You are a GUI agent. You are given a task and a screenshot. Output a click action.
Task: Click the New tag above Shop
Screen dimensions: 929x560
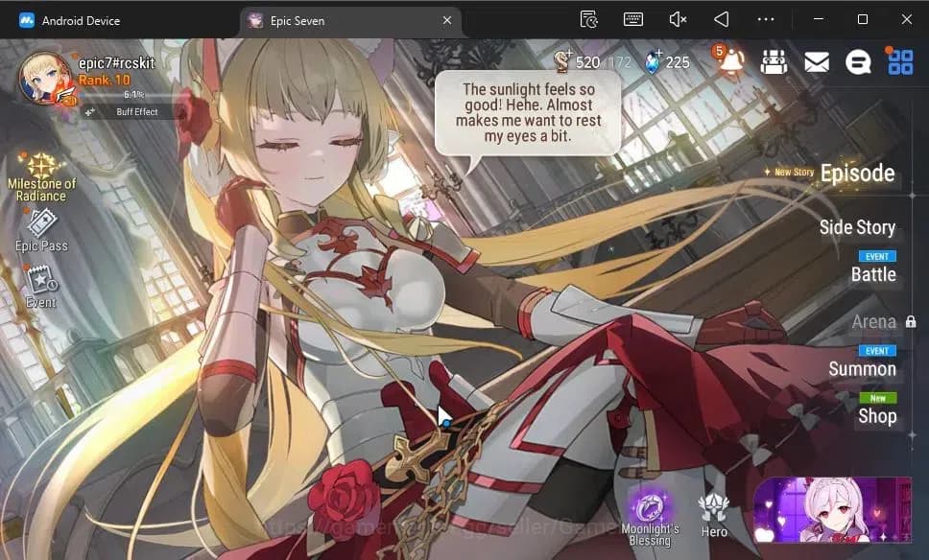(877, 398)
